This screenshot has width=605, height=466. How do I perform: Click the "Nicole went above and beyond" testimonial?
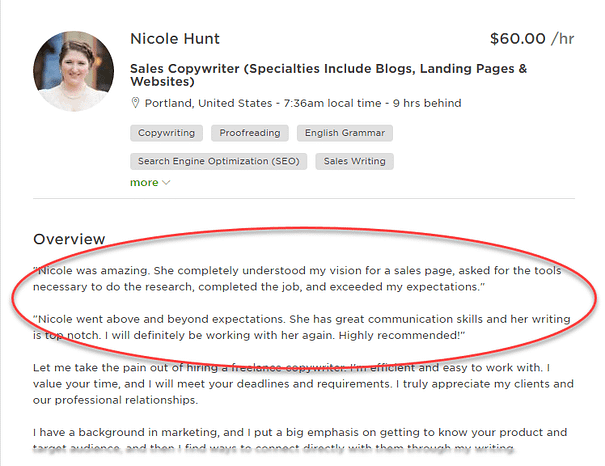tap(299, 327)
